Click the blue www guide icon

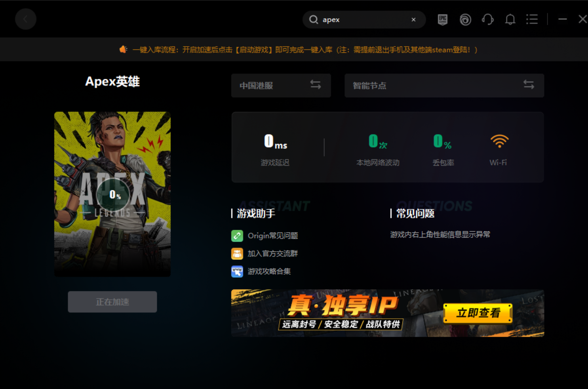(x=237, y=271)
